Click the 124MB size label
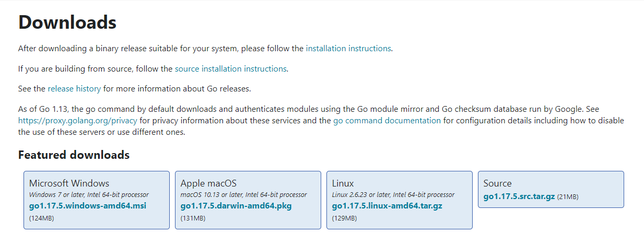 [42, 218]
